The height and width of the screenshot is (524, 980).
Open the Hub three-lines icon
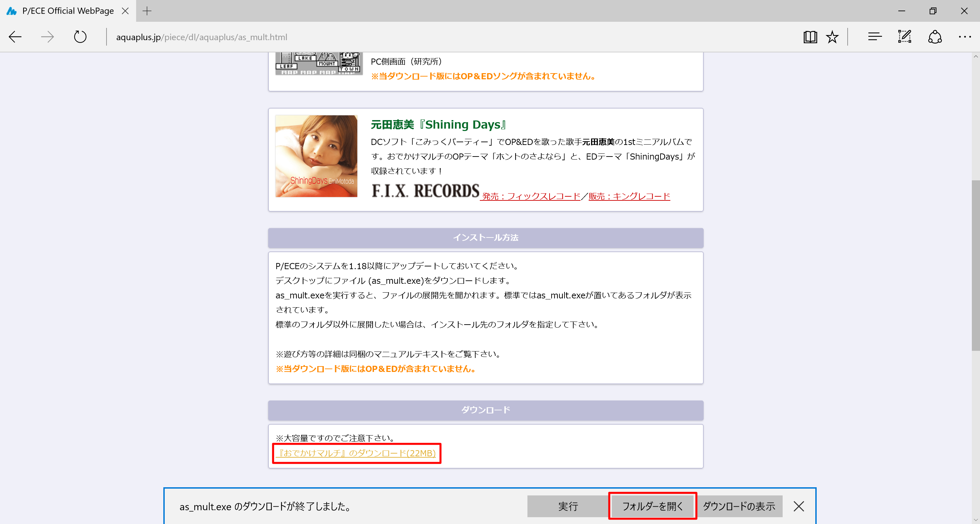[875, 37]
